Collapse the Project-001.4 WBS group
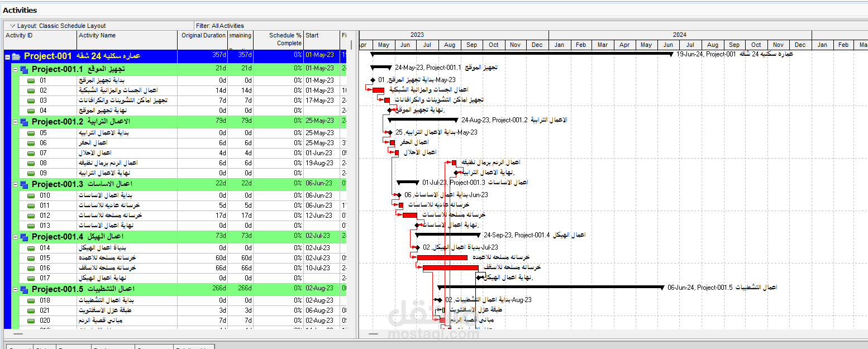This screenshot has width=868, height=349. (15, 237)
